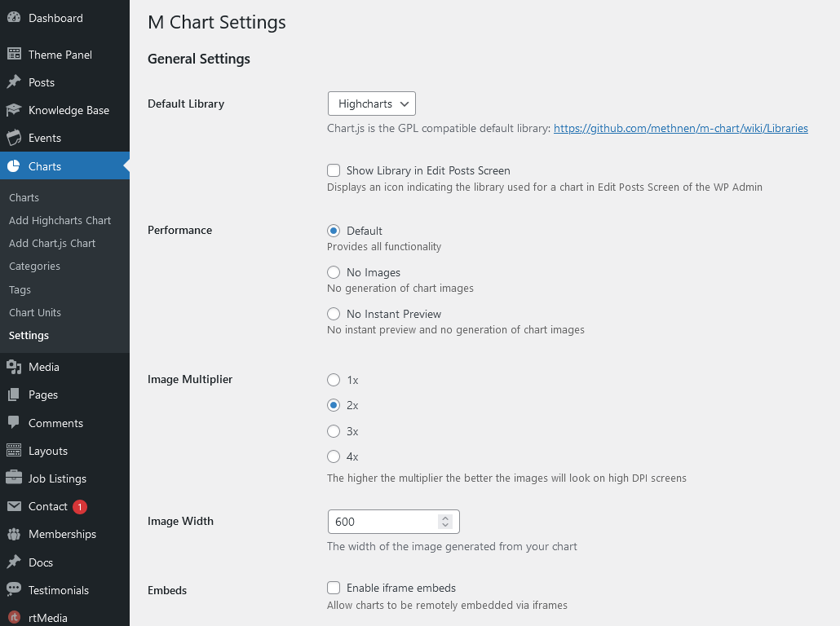Click the Job Listings briefcase icon
840x626 pixels.
pos(14,478)
